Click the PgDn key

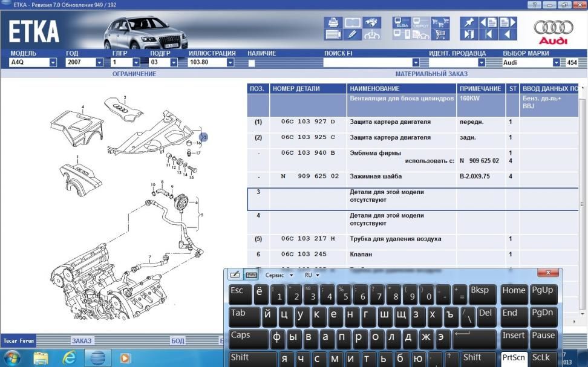click(x=543, y=316)
